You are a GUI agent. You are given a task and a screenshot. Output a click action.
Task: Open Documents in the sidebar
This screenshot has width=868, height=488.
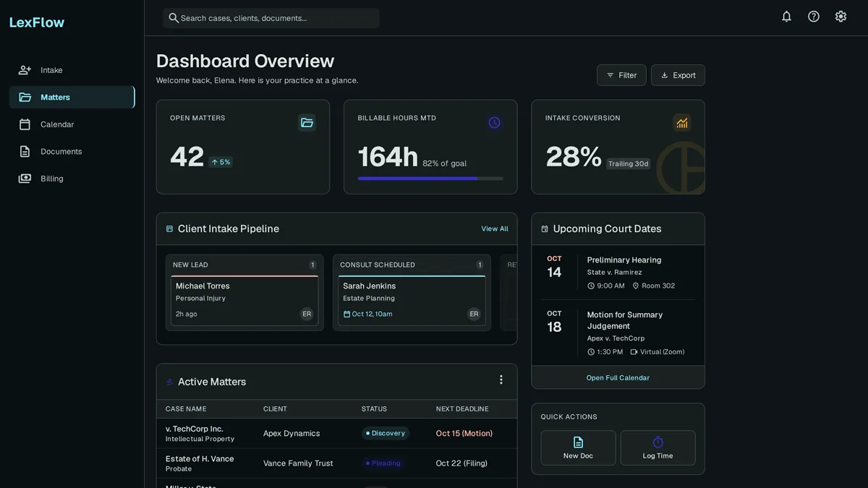[x=72, y=151]
